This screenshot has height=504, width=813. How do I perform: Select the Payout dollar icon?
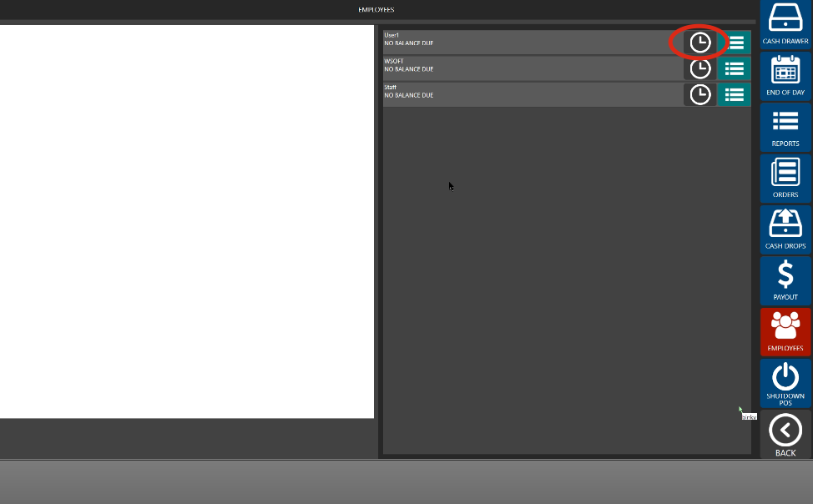[785, 280]
